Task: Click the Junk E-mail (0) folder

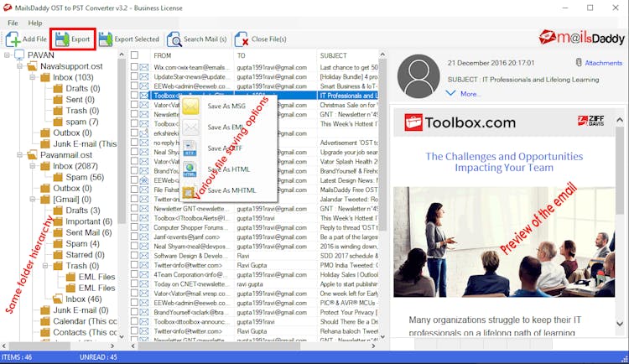Action: [x=81, y=309]
